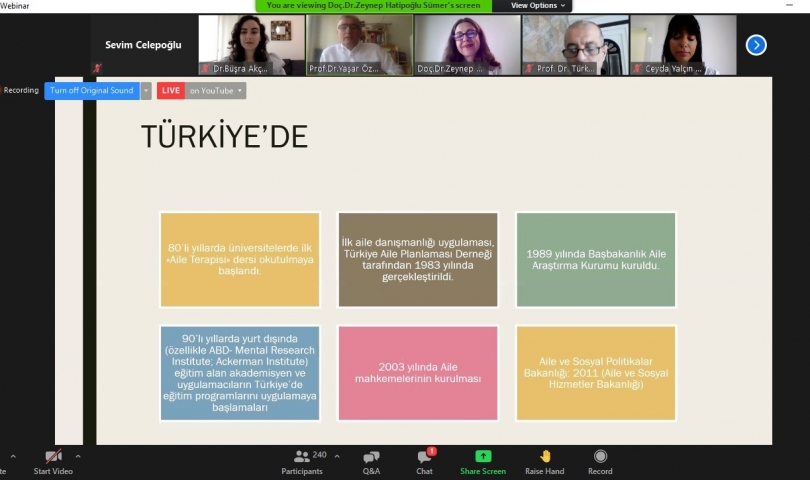The width and height of the screenshot is (810, 480).
Task: Select the Sevim Celepoğlu participant tile
Action: (144, 45)
